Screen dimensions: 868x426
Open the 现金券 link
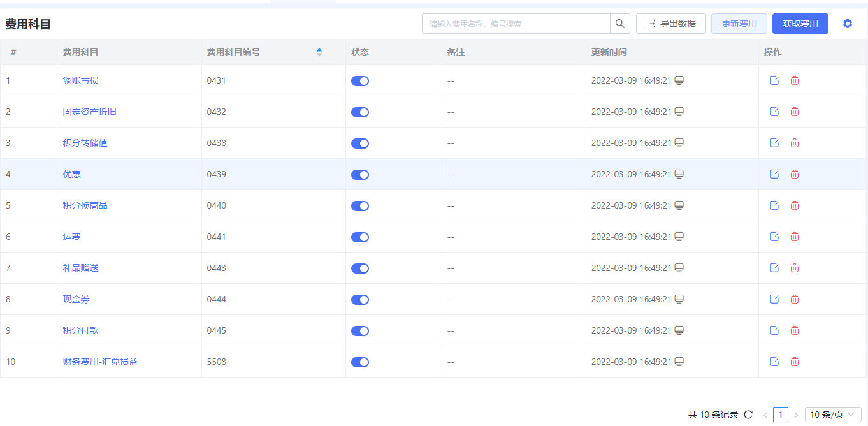pyautogui.click(x=76, y=299)
